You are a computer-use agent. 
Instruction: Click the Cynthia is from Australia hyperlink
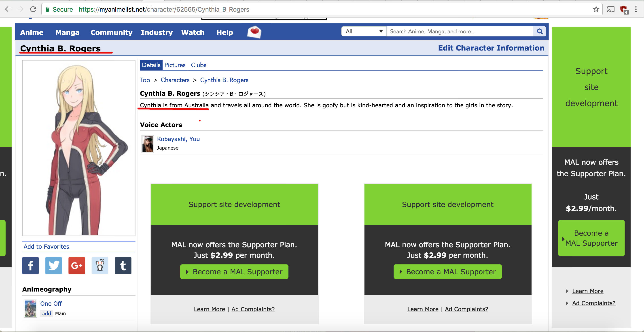174,105
